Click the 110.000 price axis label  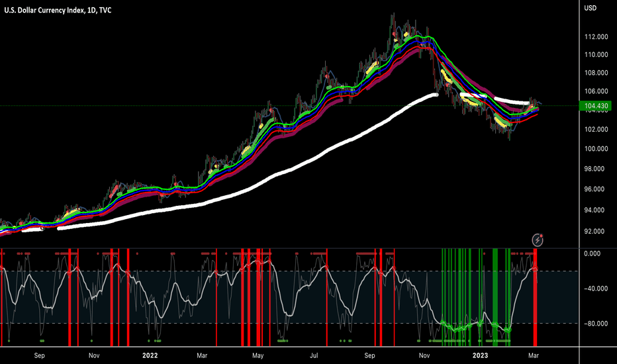coord(596,54)
